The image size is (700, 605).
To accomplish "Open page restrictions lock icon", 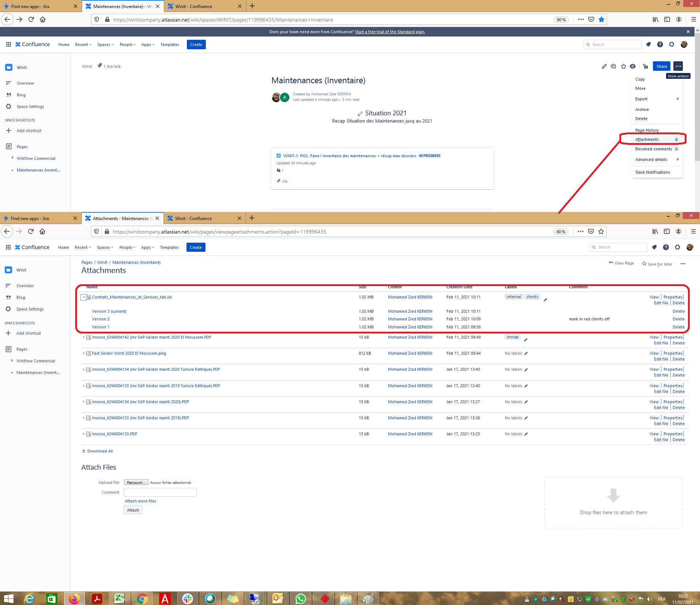I will (x=646, y=66).
